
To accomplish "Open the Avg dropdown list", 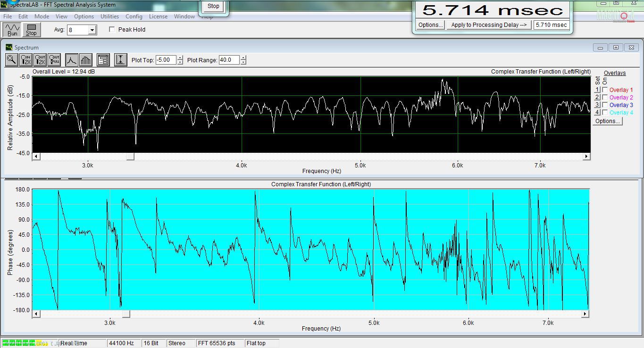I will pos(92,30).
